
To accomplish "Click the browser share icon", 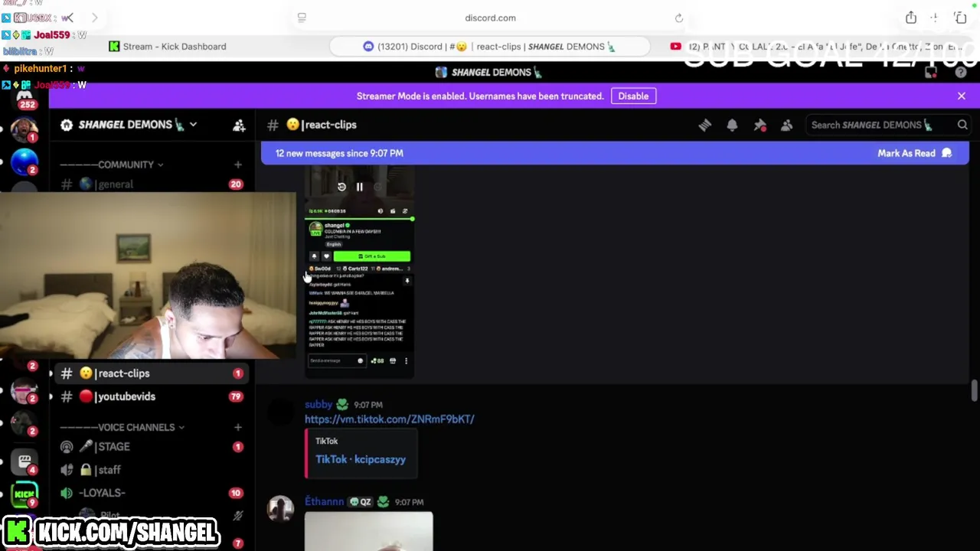I will click(910, 18).
